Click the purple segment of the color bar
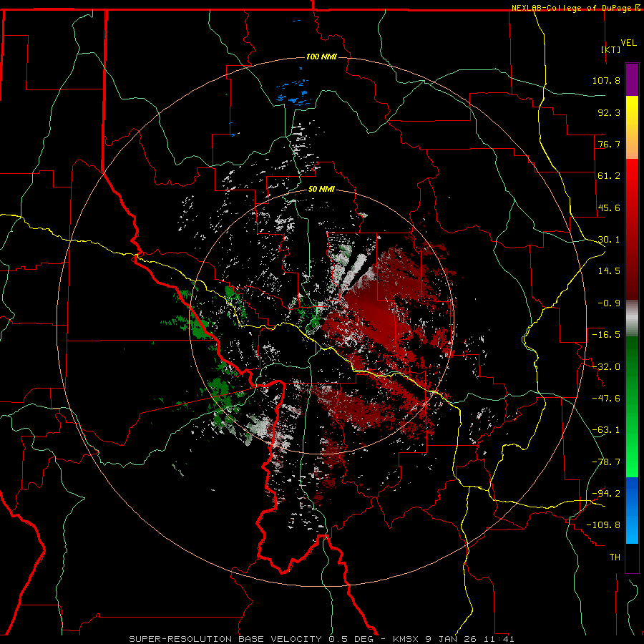 [632, 79]
